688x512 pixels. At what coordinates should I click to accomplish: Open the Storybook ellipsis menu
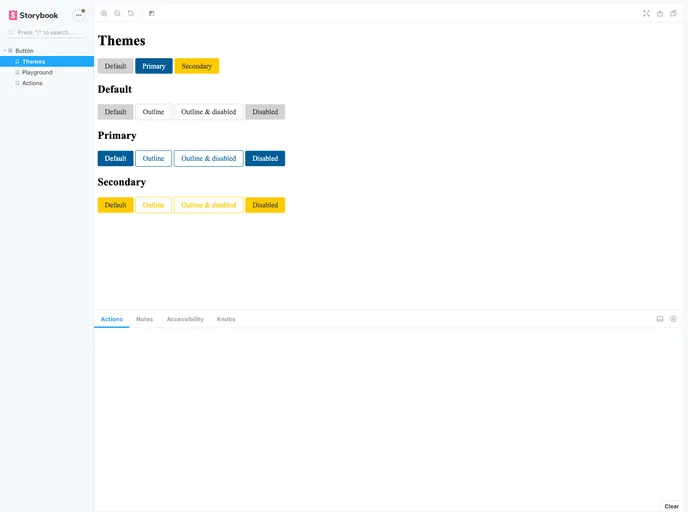click(x=79, y=15)
